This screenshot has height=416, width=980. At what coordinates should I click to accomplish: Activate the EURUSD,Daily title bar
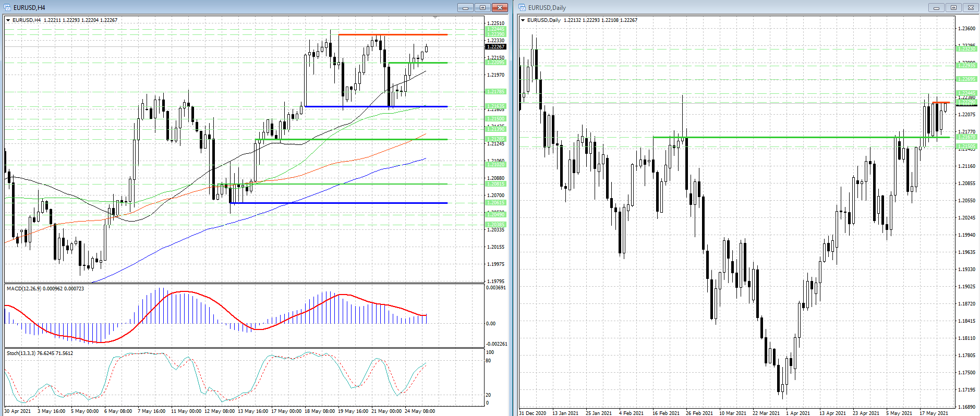[x=730, y=7]
